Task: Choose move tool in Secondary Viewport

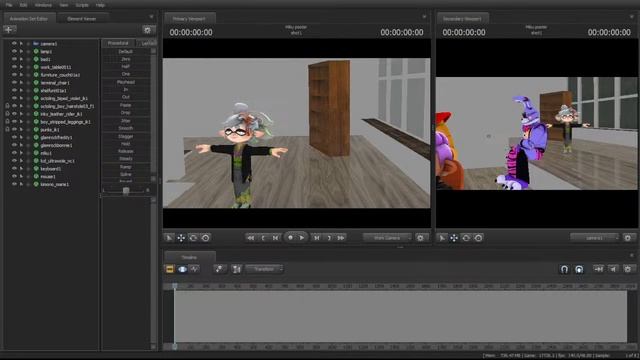Action: pyautogui.click(x=454, y=238)
